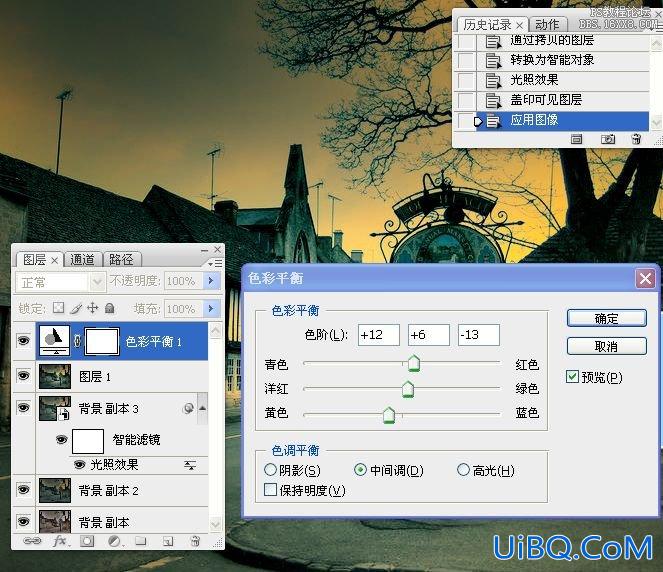Select the 中间调(D) radio button
The image size is (663, 572).
point(360,469)
